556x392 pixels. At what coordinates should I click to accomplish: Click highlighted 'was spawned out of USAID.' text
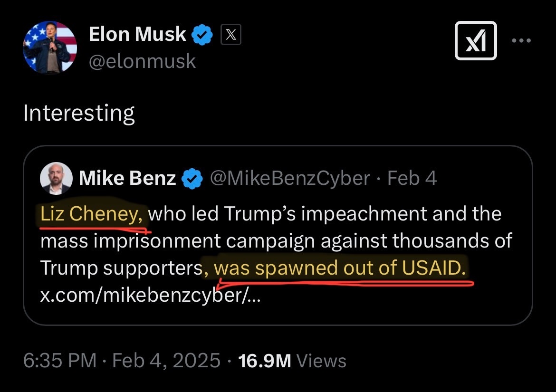pyautogui.click(x=340, y=268)
